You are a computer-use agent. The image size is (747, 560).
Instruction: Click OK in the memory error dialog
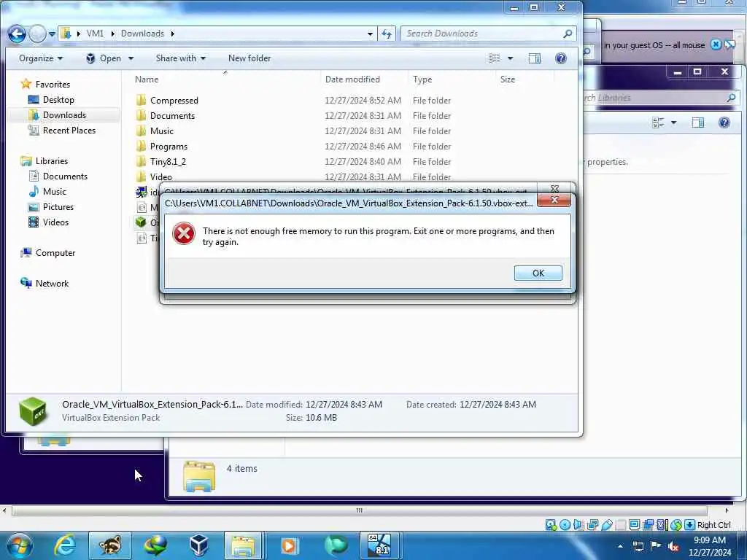click(x=538, y=273)
